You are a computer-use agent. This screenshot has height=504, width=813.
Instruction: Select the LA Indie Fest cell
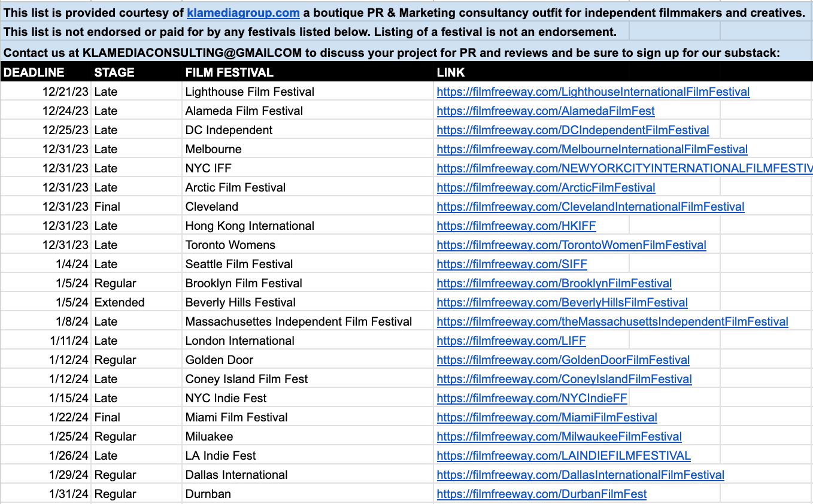308,456
